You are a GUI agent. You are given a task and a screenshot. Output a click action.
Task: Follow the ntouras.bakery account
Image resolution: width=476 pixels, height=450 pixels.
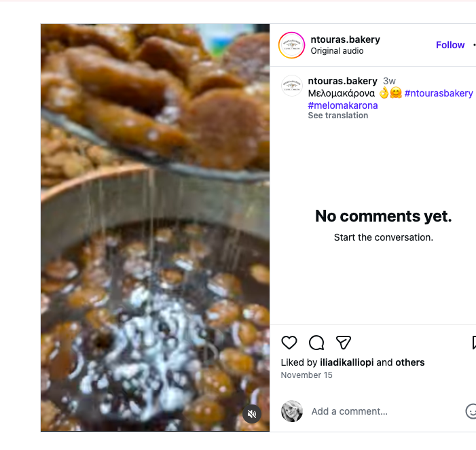point(450,45)
